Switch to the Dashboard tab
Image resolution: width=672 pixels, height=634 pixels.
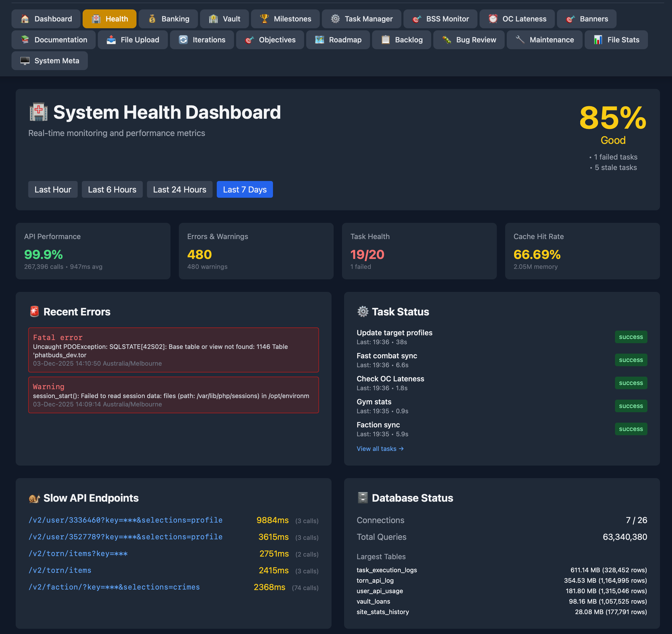pyautogui.click(x=46, y=19)
